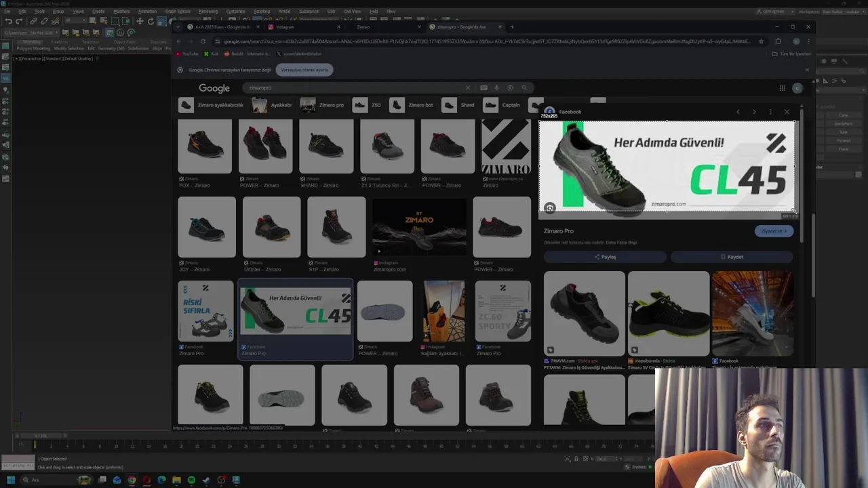Select the Move tool icon in 3ds Max
Image resolution: width=868 pixels, height=488 pixels.
140,21
